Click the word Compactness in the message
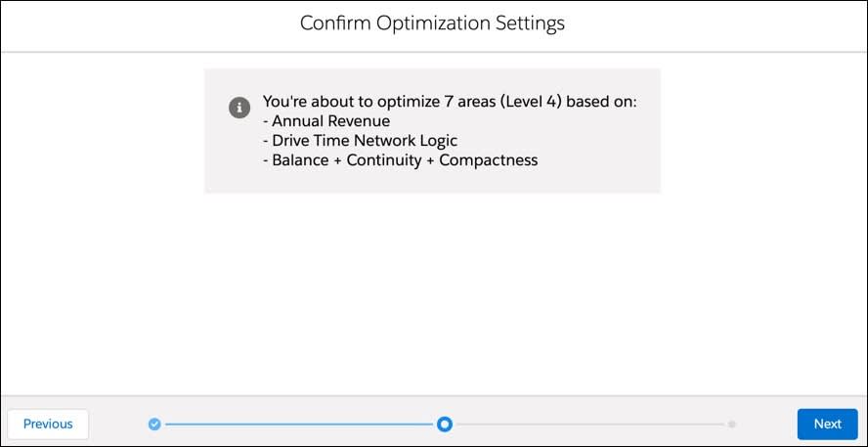868x447 pixels. (x=489, y=160)
